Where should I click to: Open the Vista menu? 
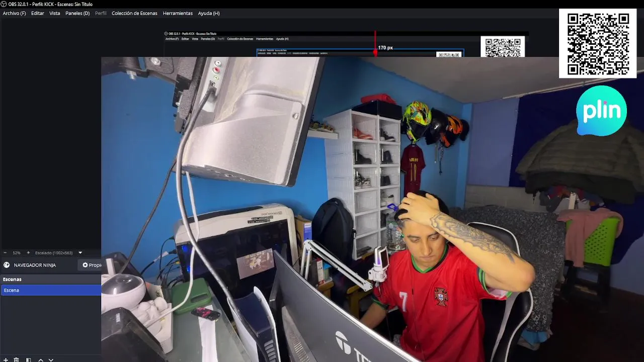55,13
